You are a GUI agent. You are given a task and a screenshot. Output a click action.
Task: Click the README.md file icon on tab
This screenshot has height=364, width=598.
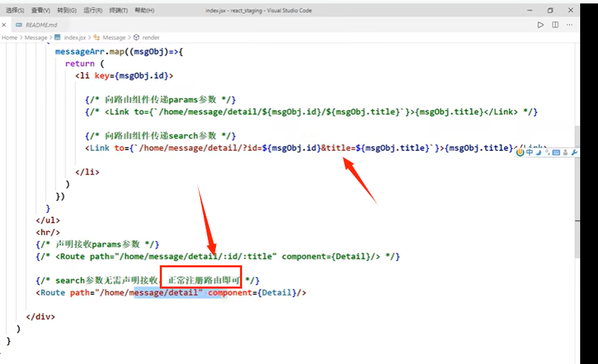coord(19,25)
